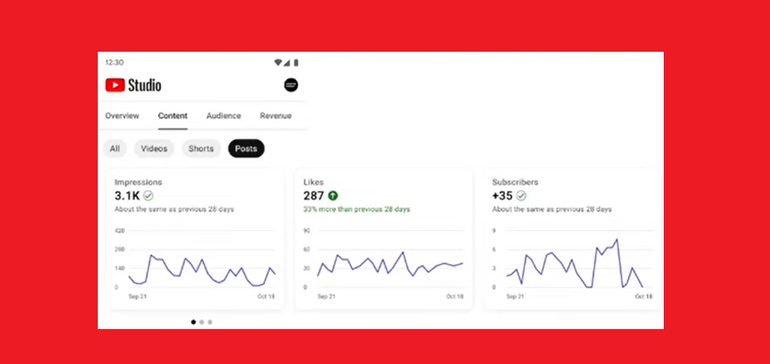The image size is (770, 364).
Task: Click the YouTube Studio logo
Action: (133, 85)
